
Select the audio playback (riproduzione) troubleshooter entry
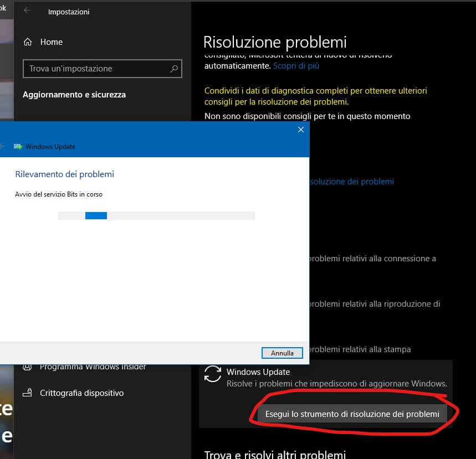point(375,304)
